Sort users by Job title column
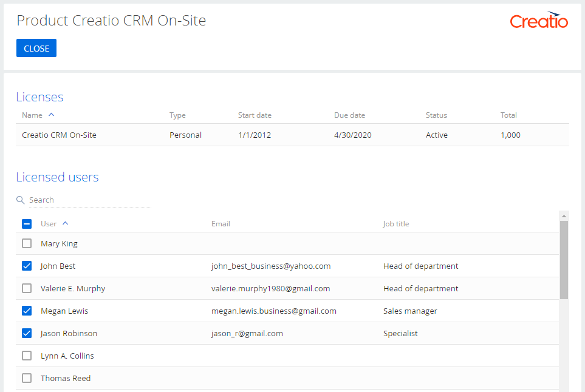This screenshot has height=392, width=585. 396,223
